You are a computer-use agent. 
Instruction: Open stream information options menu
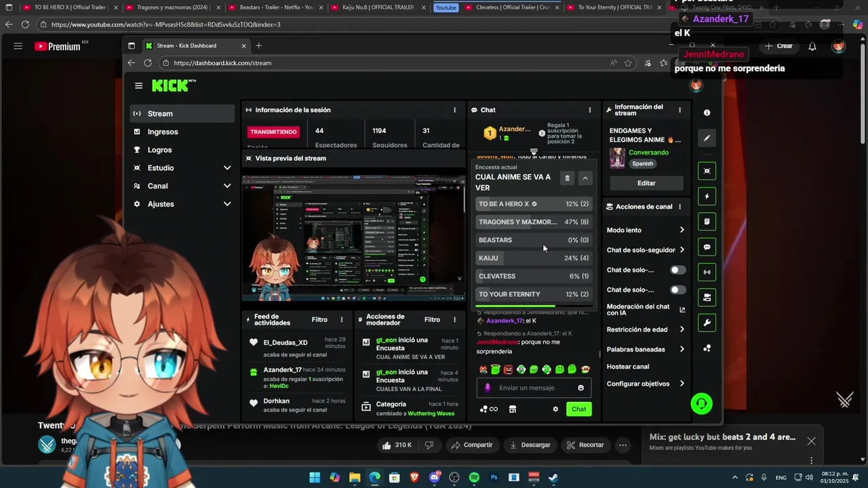click(x=679, y=110)
